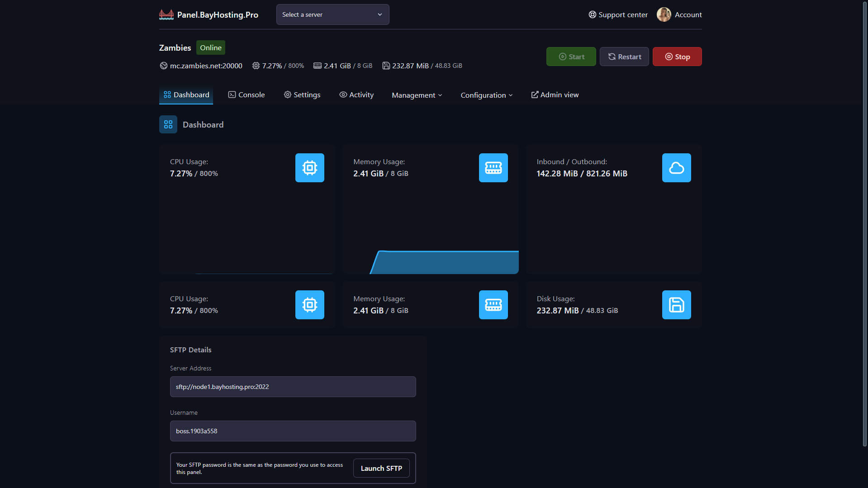868x488 pixels.
Task: Click the account avatar picture
Action: 664,14
